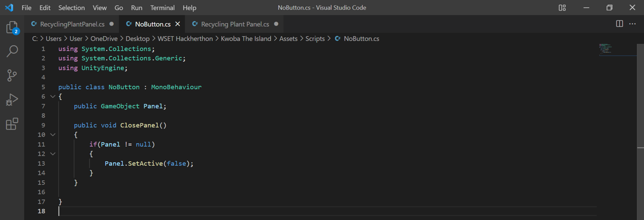Screen dimensions: 644x220
Task: Open the Run and Debug view
Action: [12, 99]
